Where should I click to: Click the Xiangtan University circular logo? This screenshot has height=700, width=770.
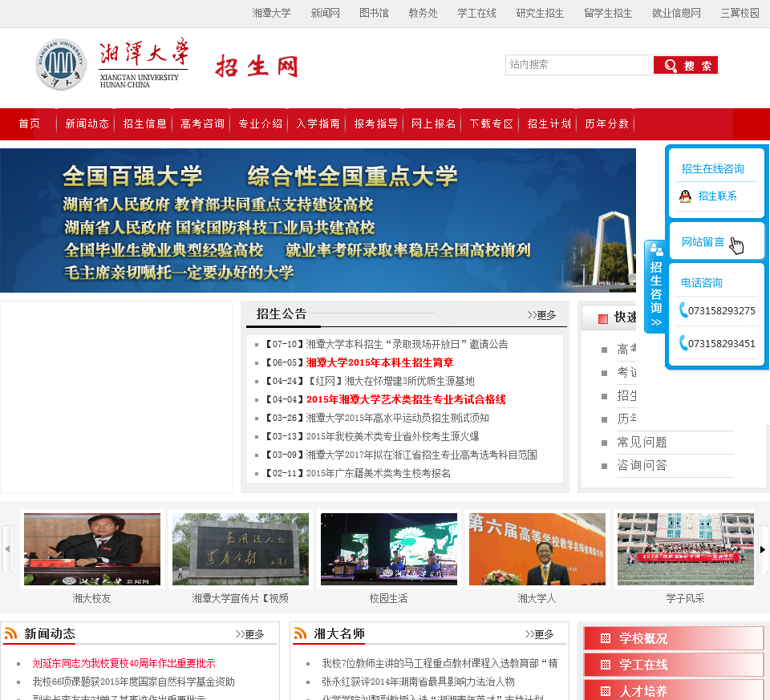62,65
